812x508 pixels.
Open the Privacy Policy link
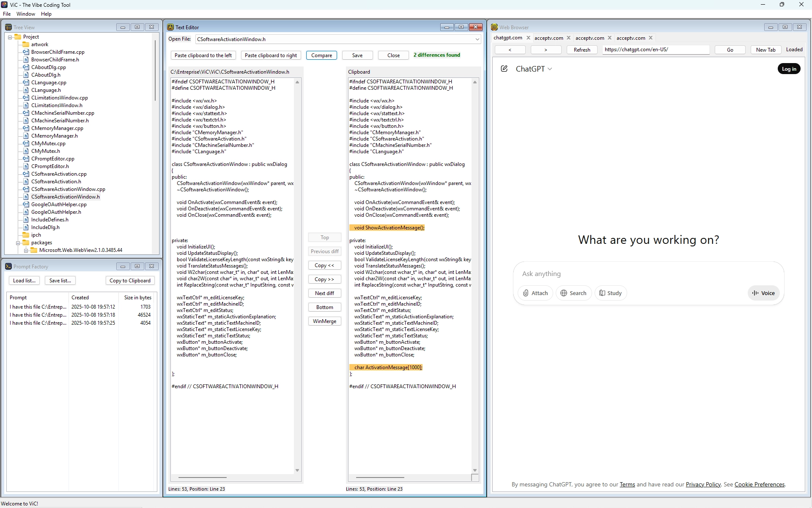[x=703, y=484]
